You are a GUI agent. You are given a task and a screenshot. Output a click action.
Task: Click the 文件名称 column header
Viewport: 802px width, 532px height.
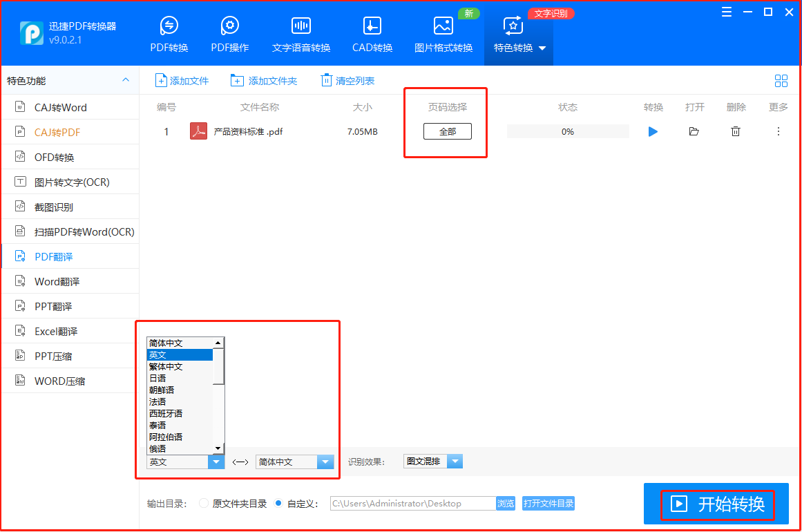click(259, 107)
